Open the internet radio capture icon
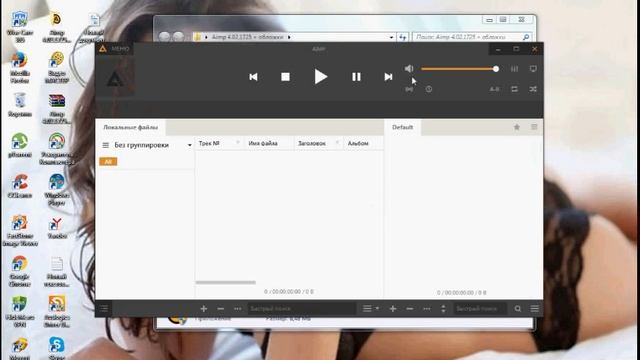 409,89
